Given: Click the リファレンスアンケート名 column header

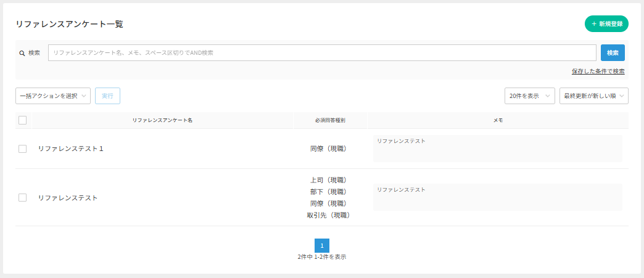Looking at the screenshot, I should pyautogui.click(x=162, y=120).
